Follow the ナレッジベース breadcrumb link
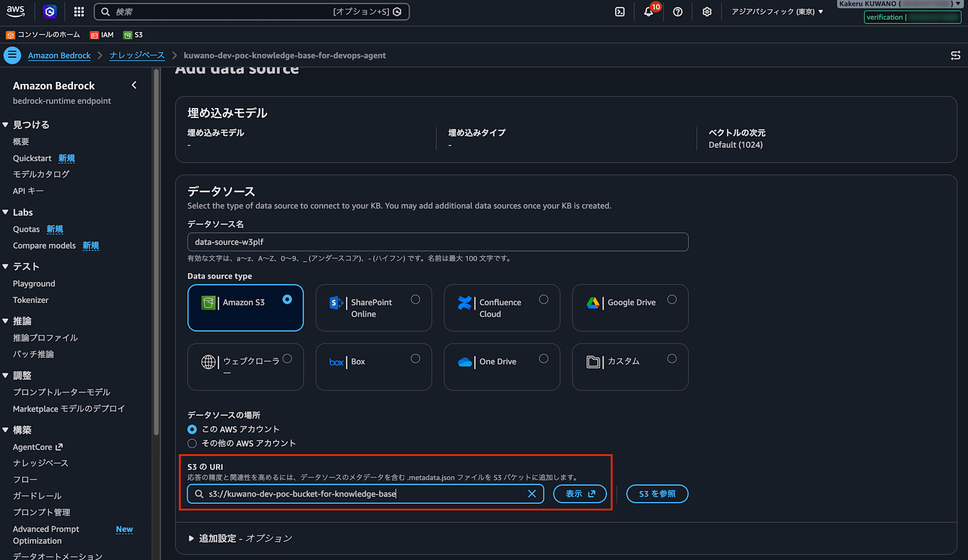 137,55
